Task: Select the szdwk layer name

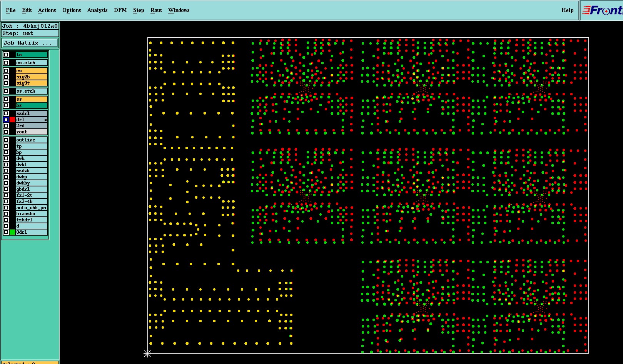Action: tap(32, 171)
